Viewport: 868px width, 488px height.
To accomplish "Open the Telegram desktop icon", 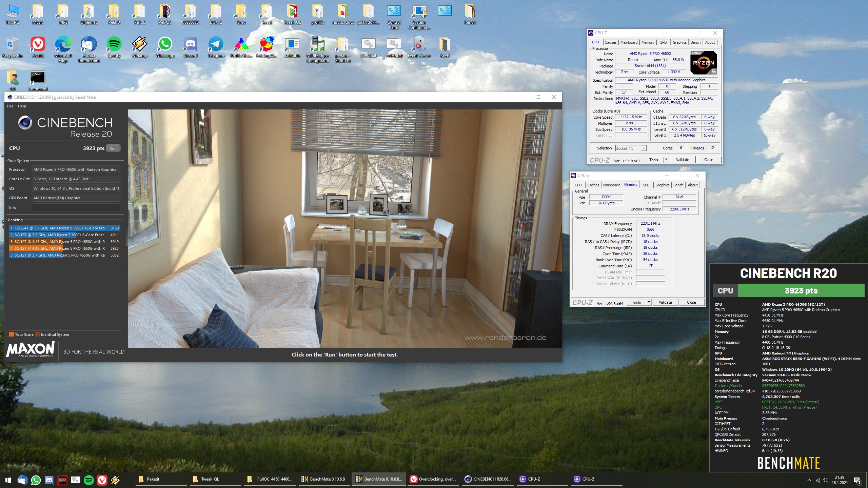I will tap(216, 47).
